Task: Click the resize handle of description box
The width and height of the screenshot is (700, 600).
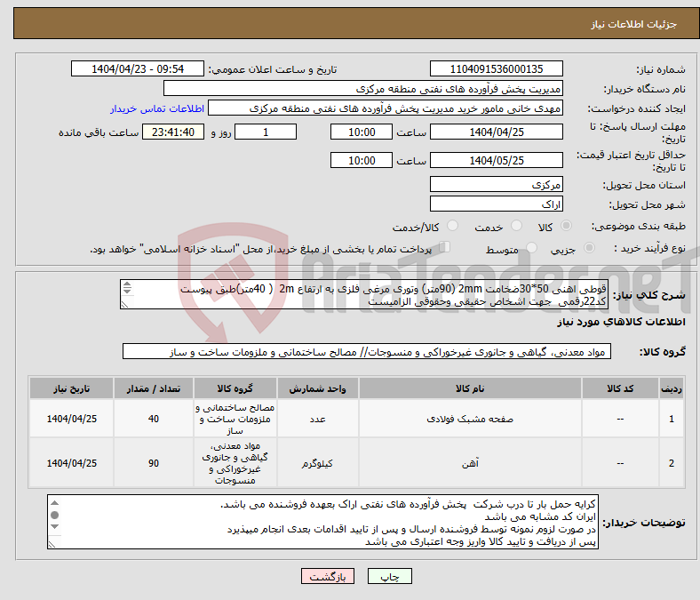Action: click(125, 304)
